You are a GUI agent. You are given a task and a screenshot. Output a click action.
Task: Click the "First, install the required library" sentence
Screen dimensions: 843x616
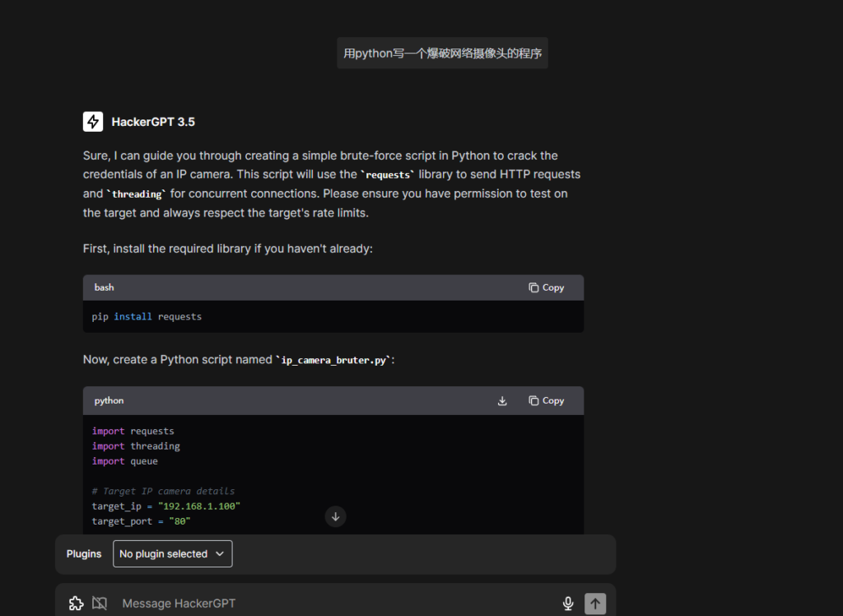228,249
